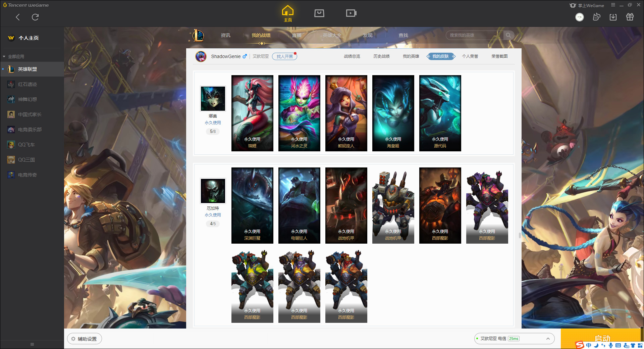Select 中国式家长 in app list
Screen dimensions: 644x349
[x=32, y=114]
